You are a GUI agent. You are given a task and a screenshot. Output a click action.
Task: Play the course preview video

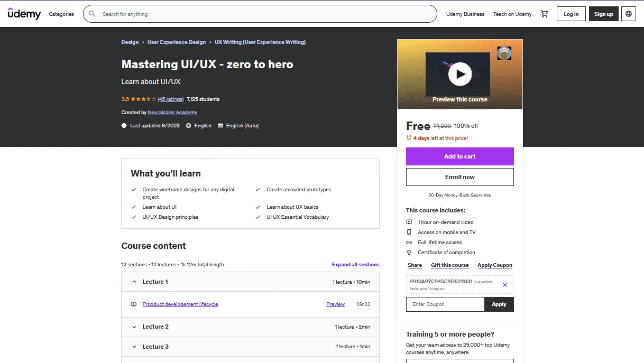(460, 75)
